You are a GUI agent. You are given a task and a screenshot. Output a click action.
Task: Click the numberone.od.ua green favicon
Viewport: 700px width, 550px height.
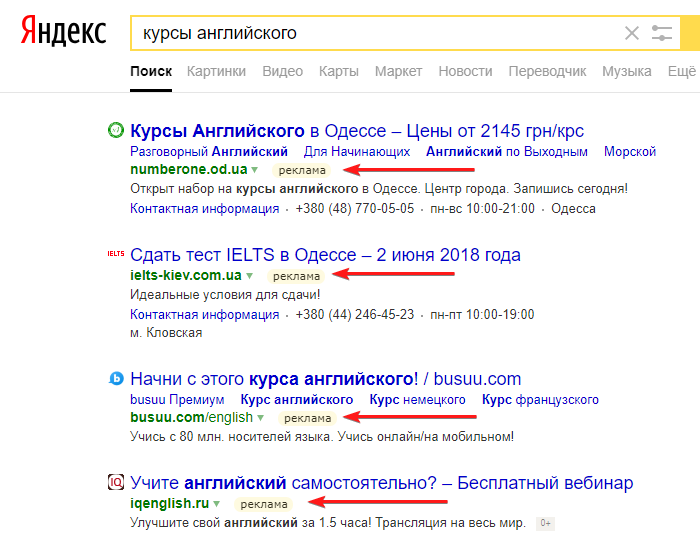(116, 130)
